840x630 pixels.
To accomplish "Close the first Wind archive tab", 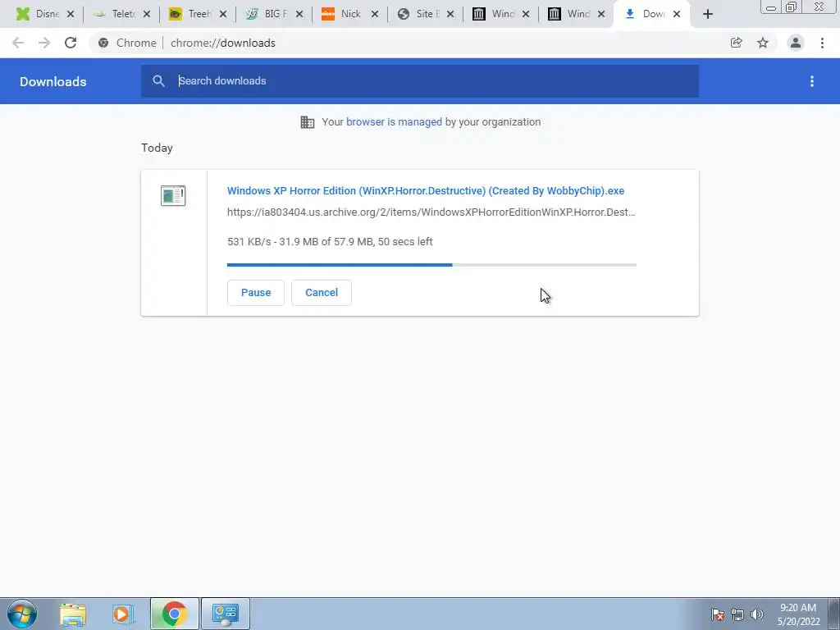I will point(526,14).
